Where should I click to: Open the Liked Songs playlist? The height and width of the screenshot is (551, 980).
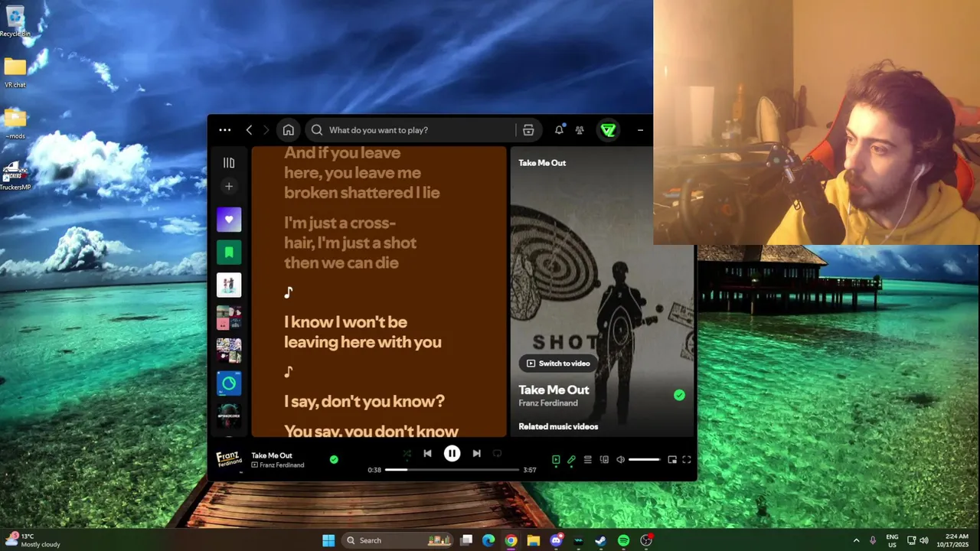pyautogui.click(x=229, y=220)
